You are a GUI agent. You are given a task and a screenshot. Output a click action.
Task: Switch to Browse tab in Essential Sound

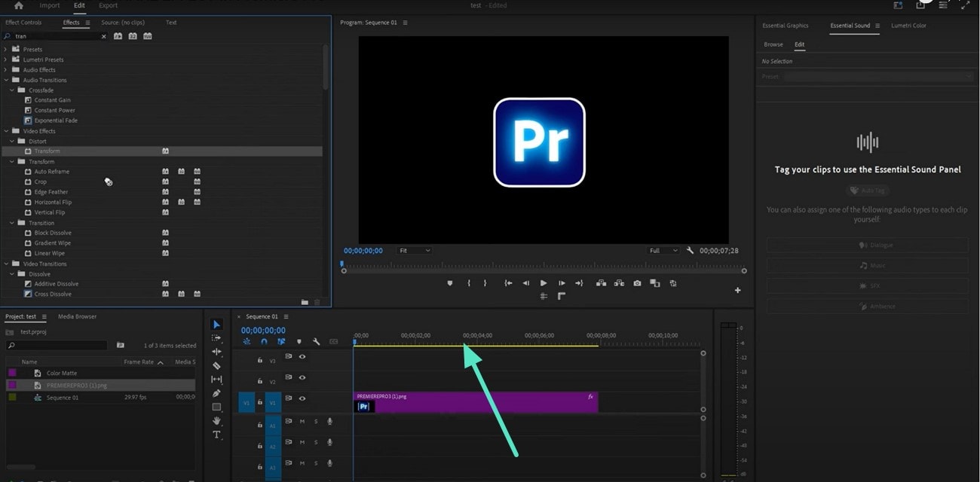773,44
